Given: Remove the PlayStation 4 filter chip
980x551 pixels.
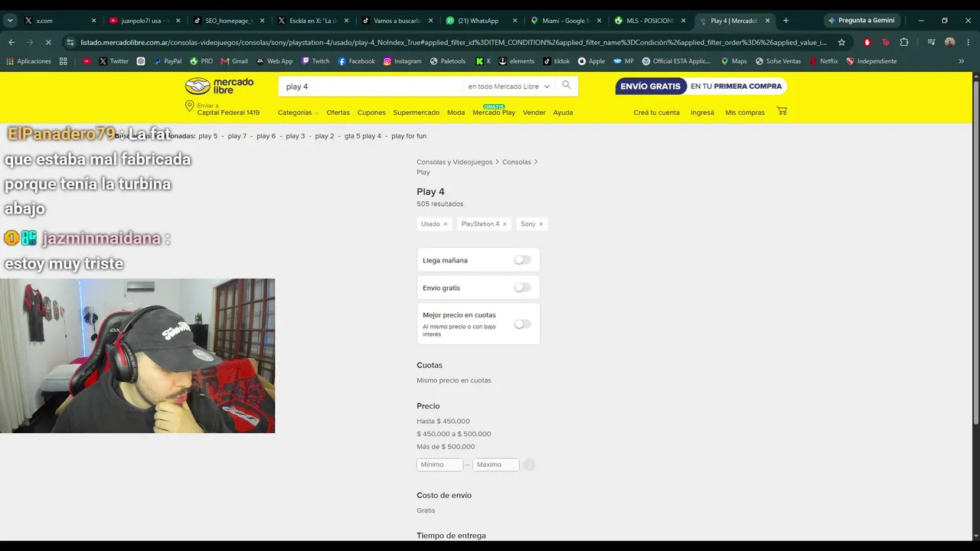Looking at the screenshot, I should [x=505, y=224].
